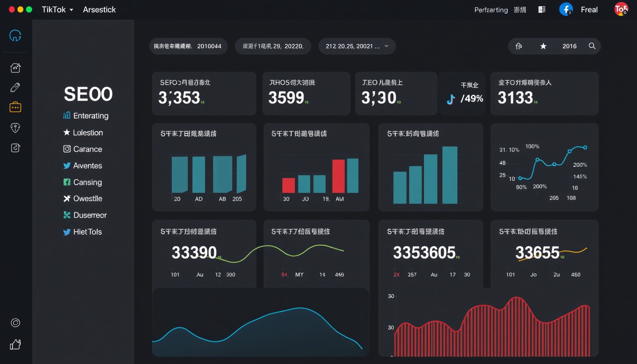Open the location pin sidebar icon
Image resolution: width=637 pixels, height=364 pixels.
point(15,128)
